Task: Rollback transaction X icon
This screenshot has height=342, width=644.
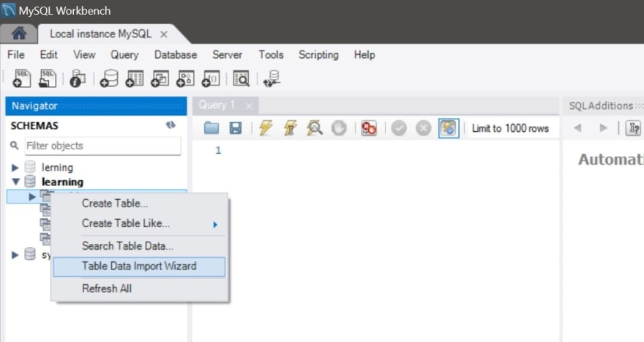Action: point(423,128)
